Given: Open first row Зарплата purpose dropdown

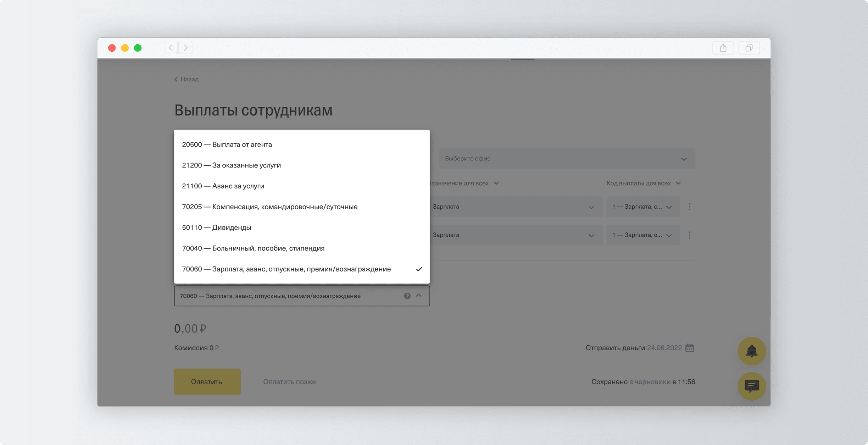Looking at the screenshot, I should 516,207.
